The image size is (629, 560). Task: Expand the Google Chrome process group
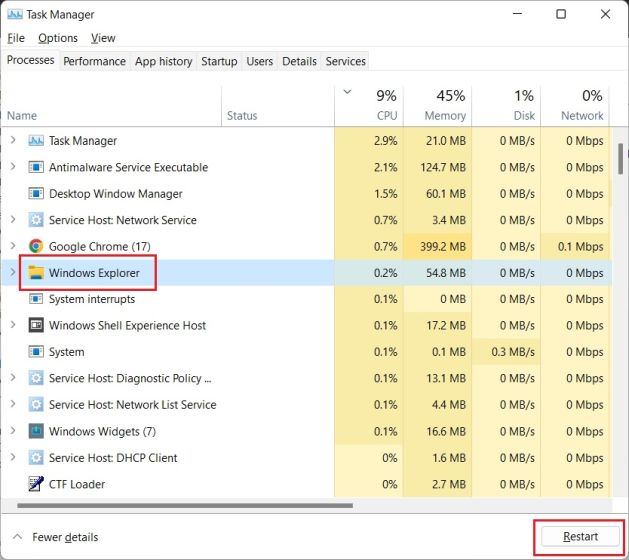point(13,246)
